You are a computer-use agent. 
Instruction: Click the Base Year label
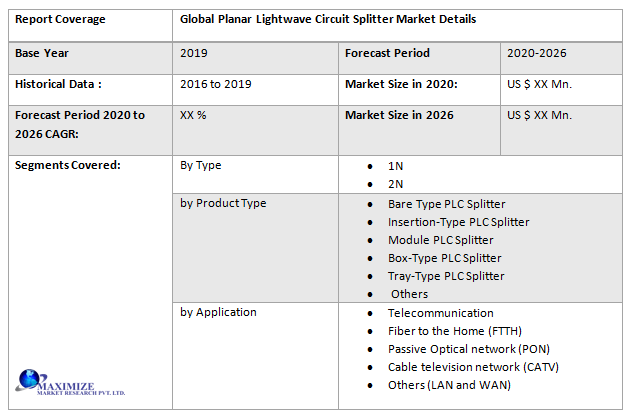(x=44, y=53)
